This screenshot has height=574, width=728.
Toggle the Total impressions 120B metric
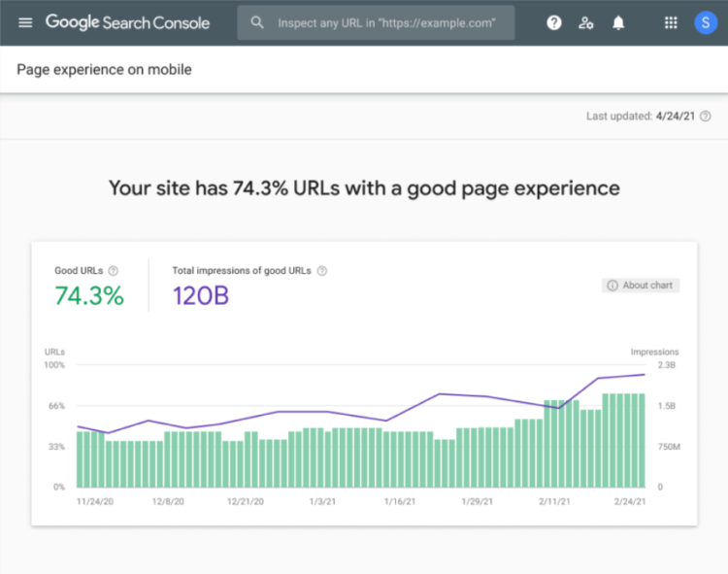[201, 296]
